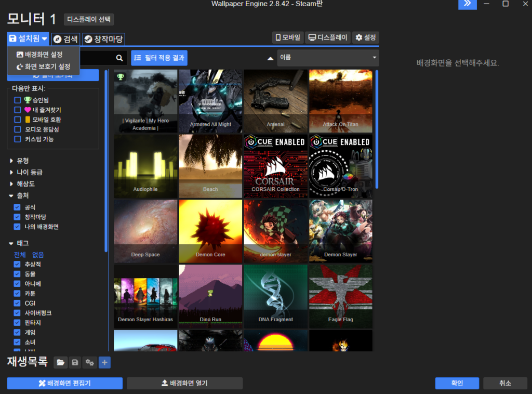Uncheck the CGI tag

point(17,303)
